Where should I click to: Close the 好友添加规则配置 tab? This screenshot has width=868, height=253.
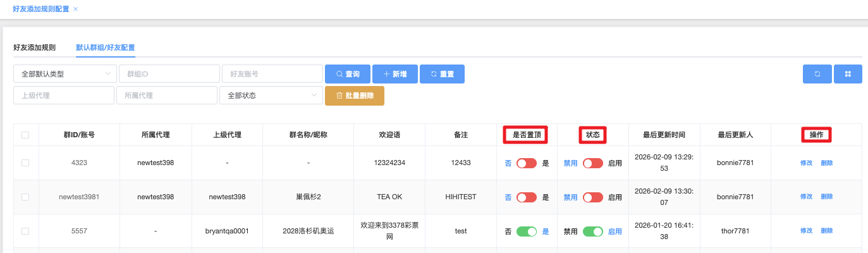[x=76, y=9]
